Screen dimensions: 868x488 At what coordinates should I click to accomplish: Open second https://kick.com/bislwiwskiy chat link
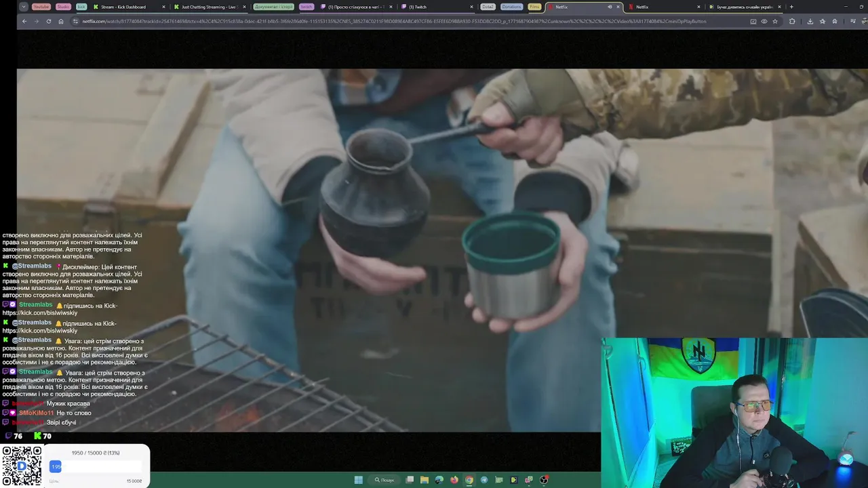coord(40,331)
